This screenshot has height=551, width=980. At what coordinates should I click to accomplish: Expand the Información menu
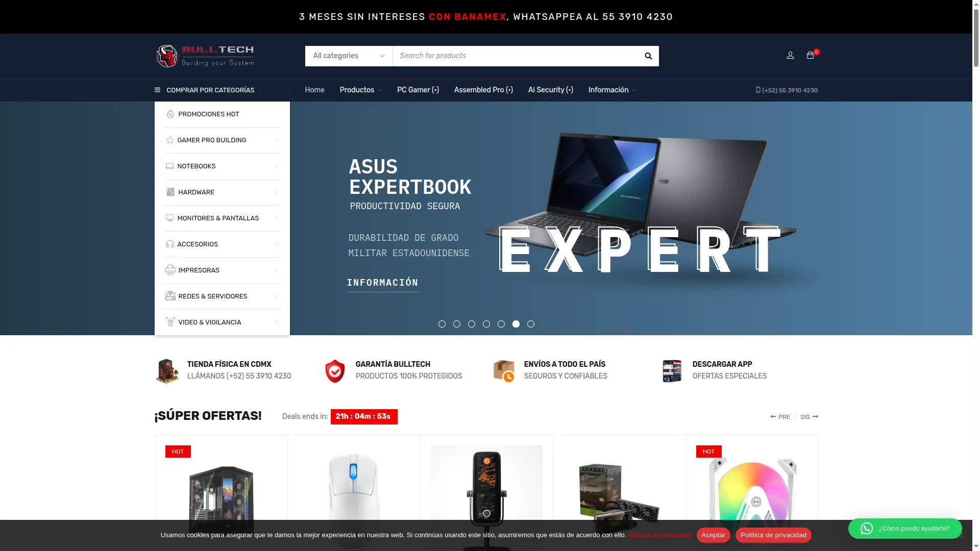coord(612,90)
